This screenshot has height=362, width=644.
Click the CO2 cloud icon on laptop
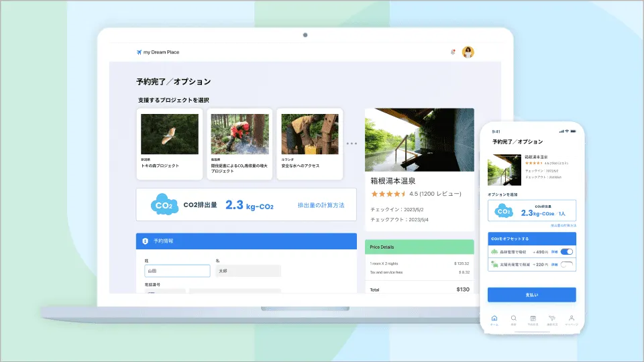(164, 205)
